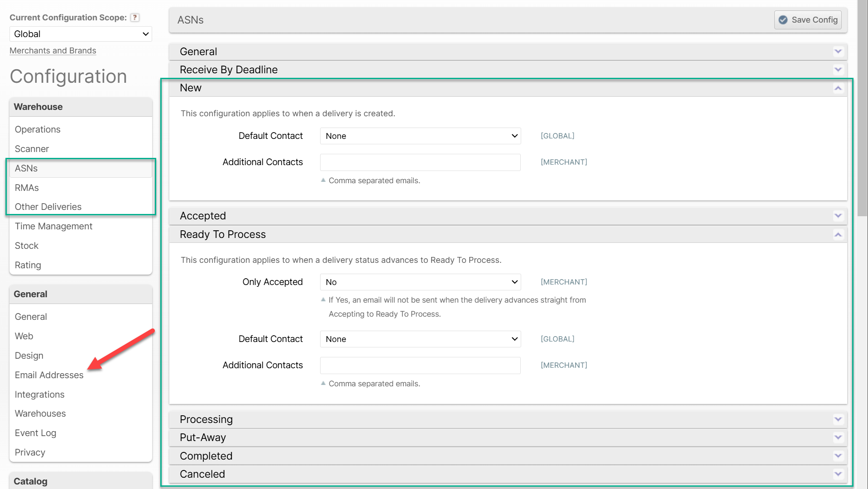Expand the Processing section chevron
Image resolution: width=868 pixels, height=489 pixels.
click(838, 419)
